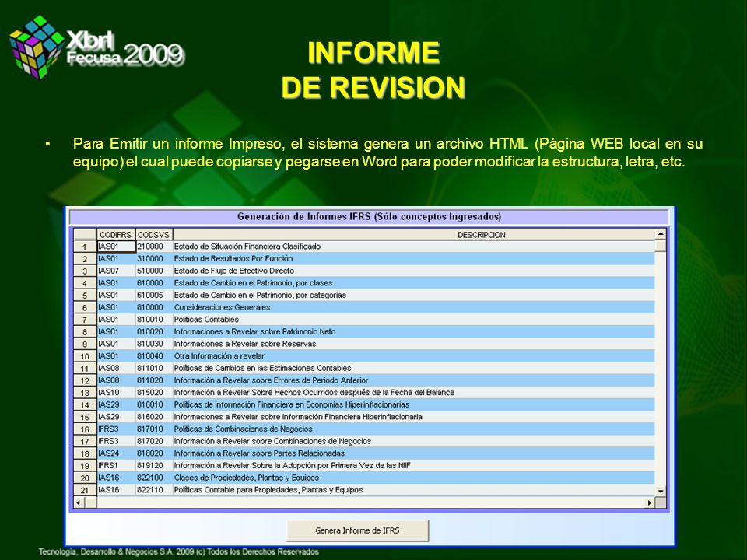Click the IAS10 code cell
Screen dimensions: 747x560
tap(116, 393)
